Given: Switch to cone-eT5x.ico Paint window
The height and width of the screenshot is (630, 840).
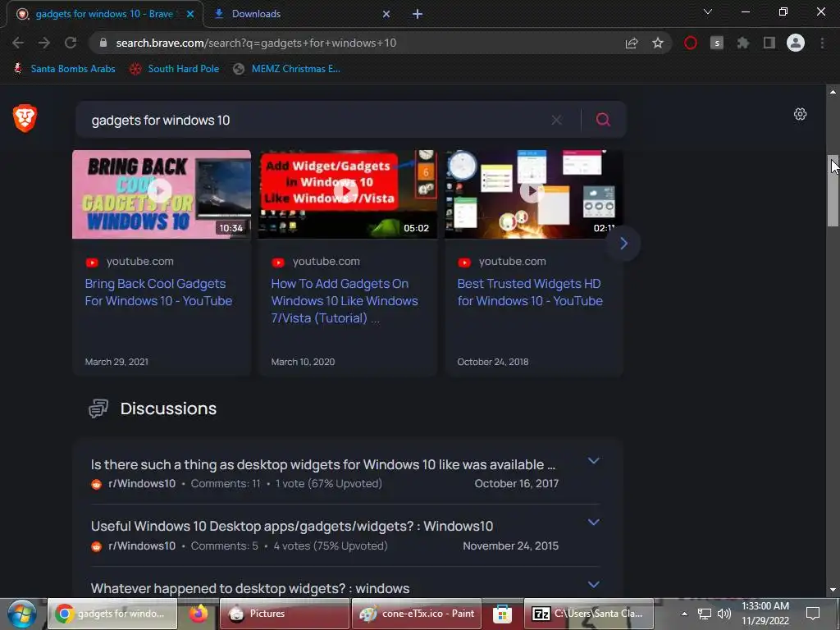Looking at the screenshot, I should point(417,614).
